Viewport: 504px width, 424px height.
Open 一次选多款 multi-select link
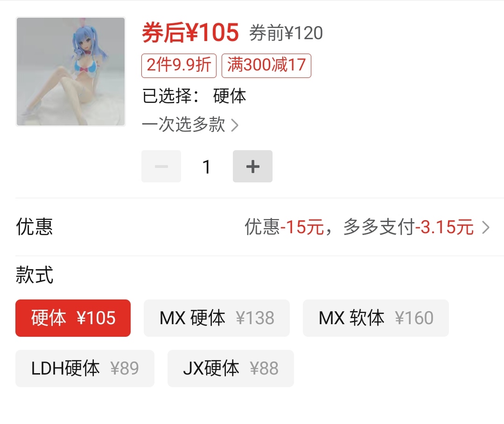click(183, 125)
